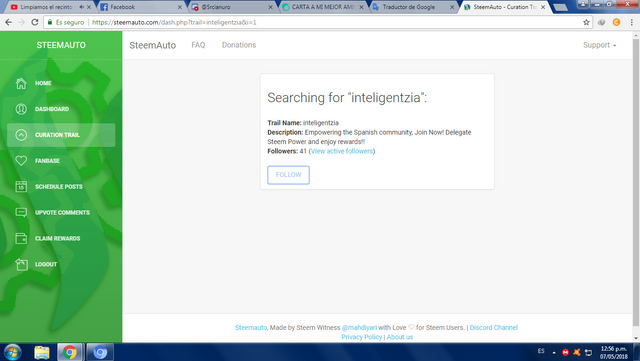Open the new tab button
640x361 pixels.
(560, 7)
